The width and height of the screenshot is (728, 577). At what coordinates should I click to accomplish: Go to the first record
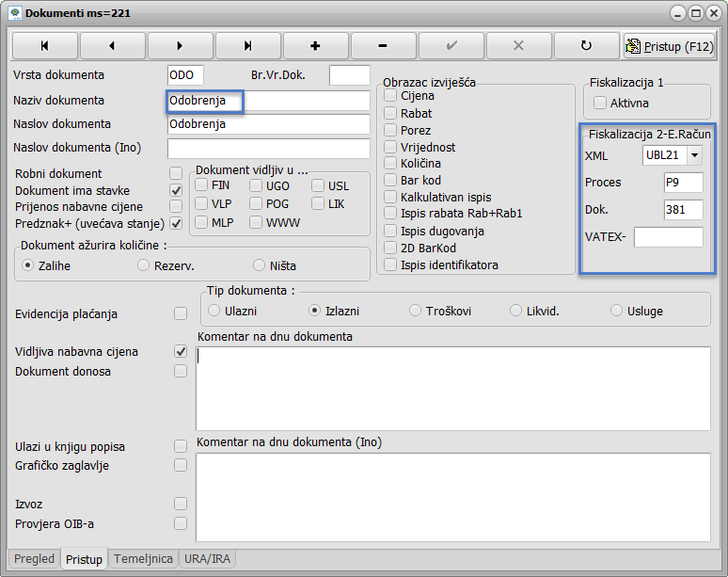click(44, 45)
